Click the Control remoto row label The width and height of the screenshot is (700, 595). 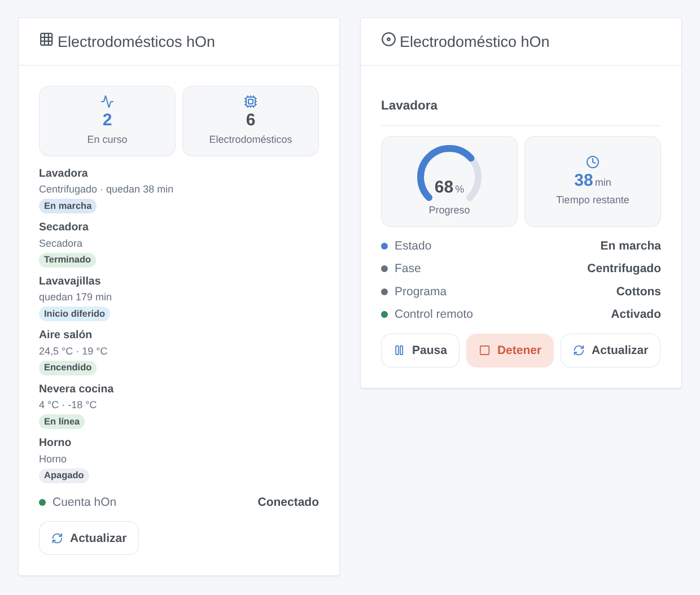click(434, 314)
